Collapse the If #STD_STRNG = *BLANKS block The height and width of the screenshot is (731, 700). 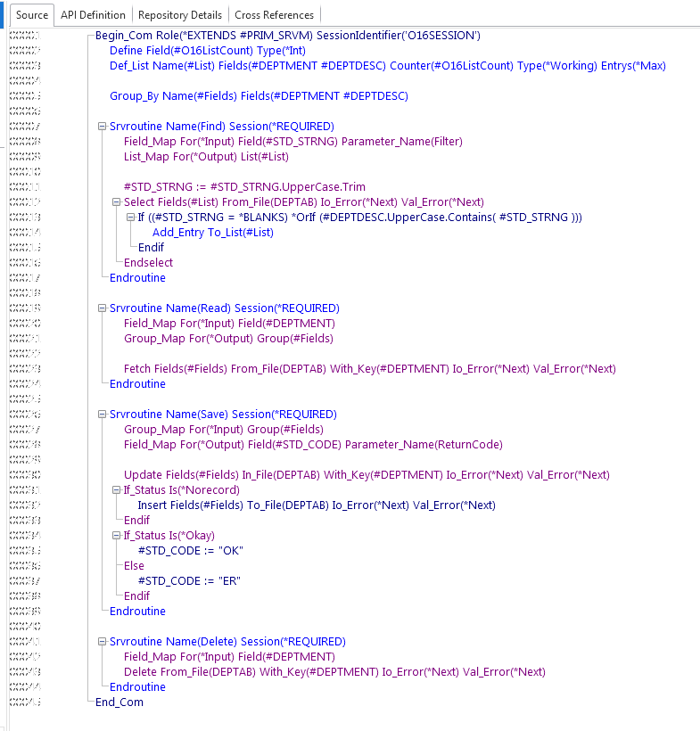131,218
